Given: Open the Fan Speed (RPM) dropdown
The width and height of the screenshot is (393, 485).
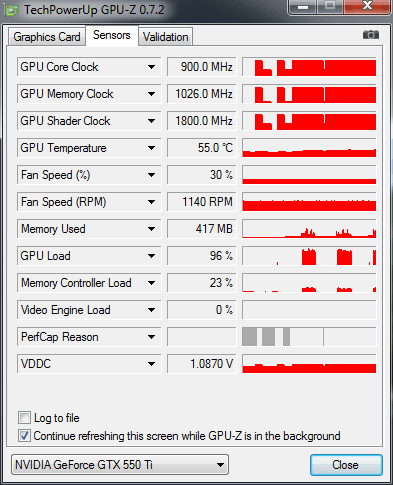Looking at the screenshot, I should (151, 202).
